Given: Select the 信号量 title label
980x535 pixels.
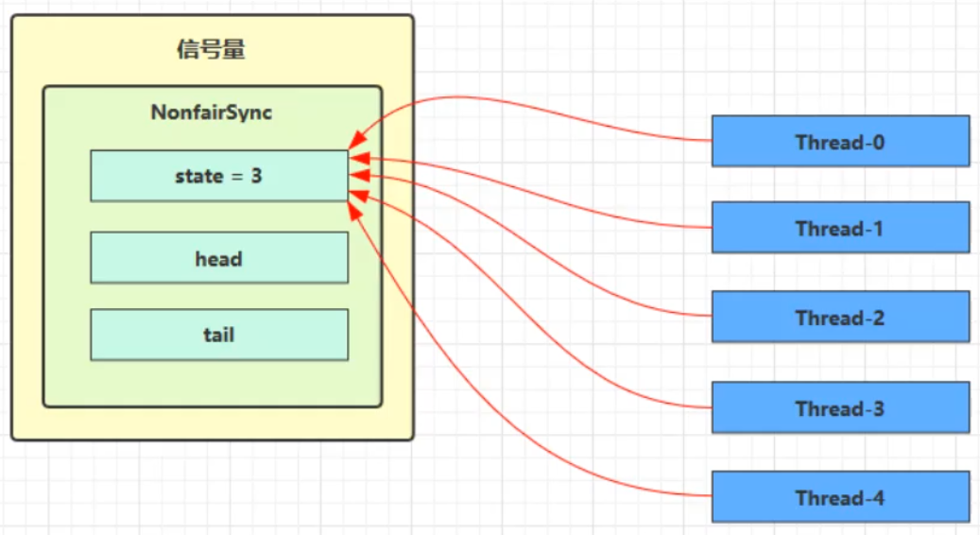Looking at the screenshot, I should (x=212, y=50).
